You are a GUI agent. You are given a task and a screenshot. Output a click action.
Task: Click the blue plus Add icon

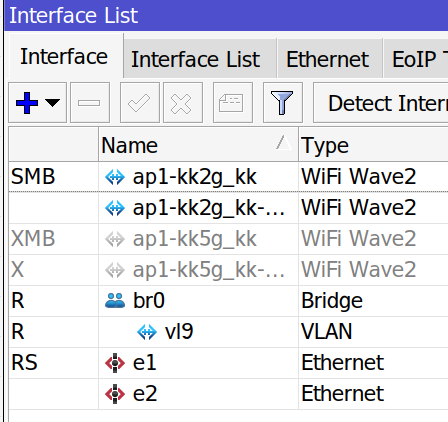tap(27, 103)
